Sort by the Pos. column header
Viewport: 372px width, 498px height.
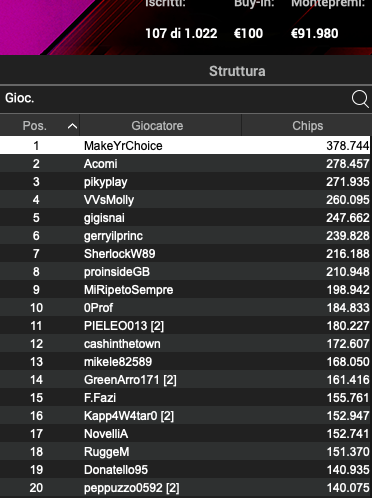click(39, 126)
